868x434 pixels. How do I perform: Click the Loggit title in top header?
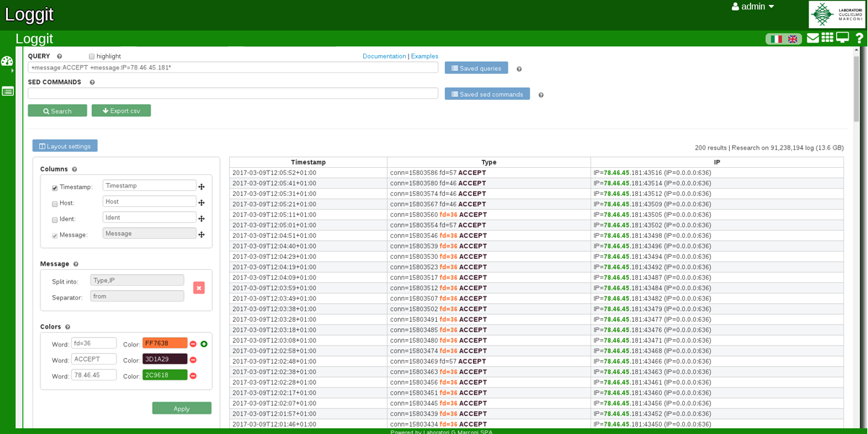[x=30, y=14]
